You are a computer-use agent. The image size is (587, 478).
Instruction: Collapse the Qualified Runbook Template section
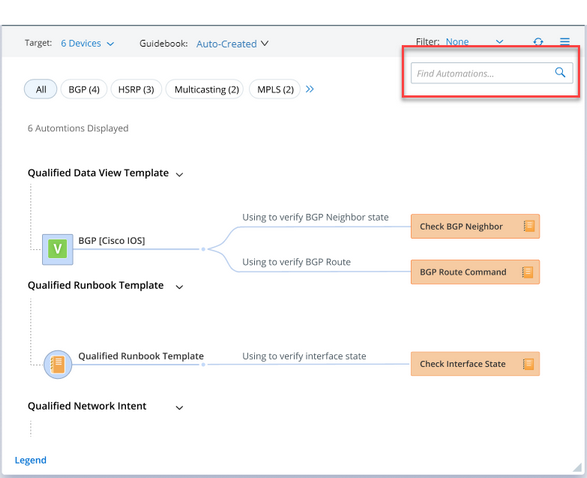coord(179,287)
